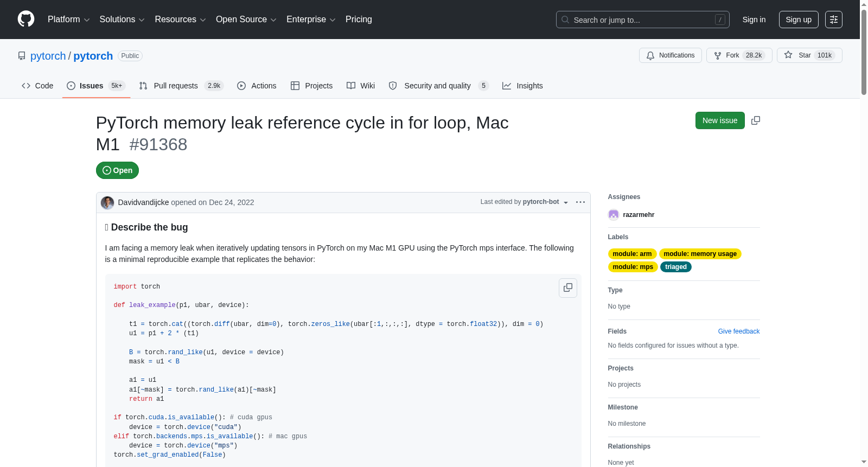The height and width of the screenshot is (467, 868).
Task: Fork the pytorch repository
Action: tap(739, 55)
